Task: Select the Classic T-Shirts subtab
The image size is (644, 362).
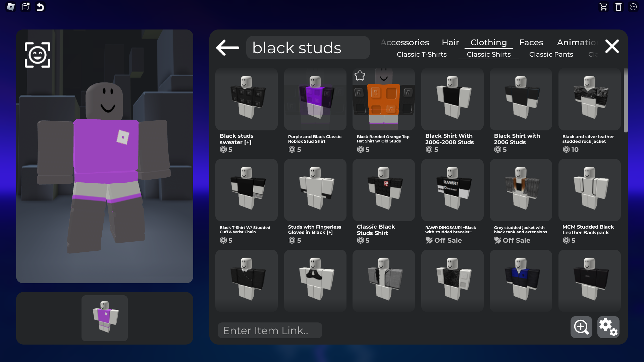Action: 422,54
